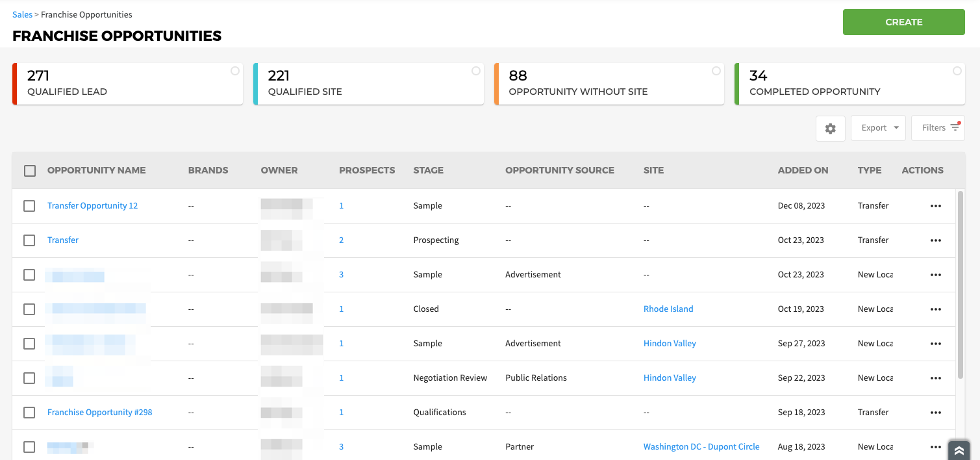Click three-dot menu on Negotiation Review row
The image size is (980, 460).
[935, 378]
